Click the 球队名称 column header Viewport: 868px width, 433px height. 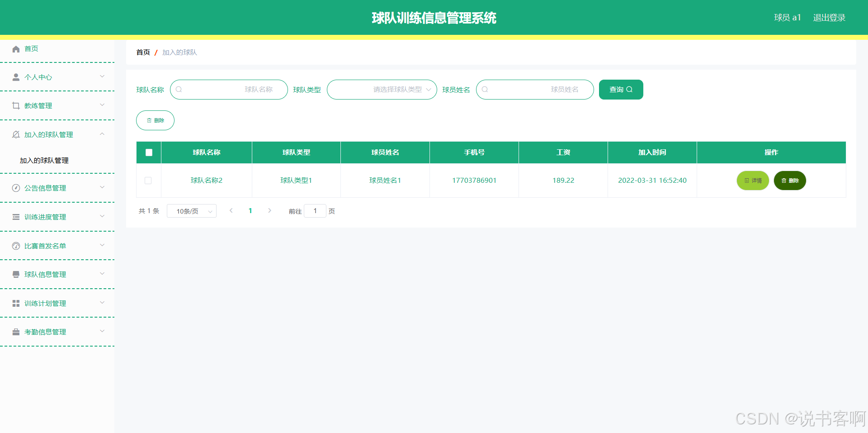pos(207,152)
